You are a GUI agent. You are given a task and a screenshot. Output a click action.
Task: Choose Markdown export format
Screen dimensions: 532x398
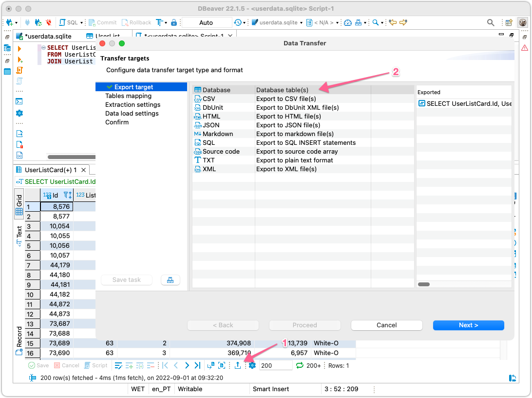(303, 134)
